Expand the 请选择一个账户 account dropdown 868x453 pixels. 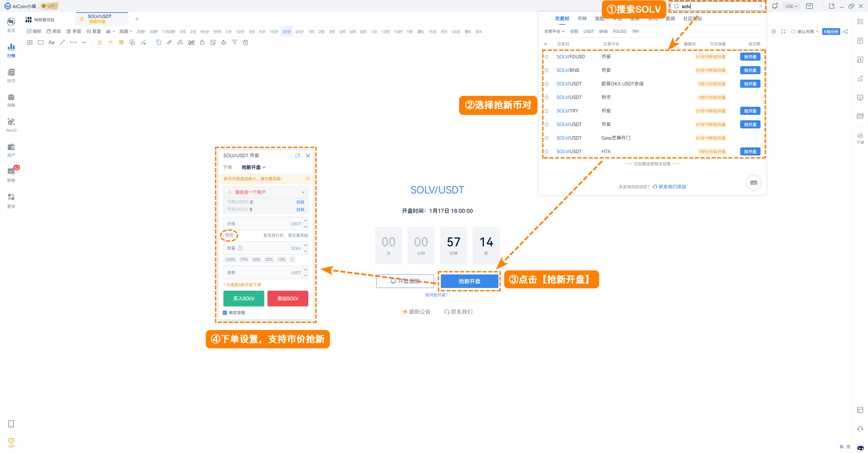[266, 192]
